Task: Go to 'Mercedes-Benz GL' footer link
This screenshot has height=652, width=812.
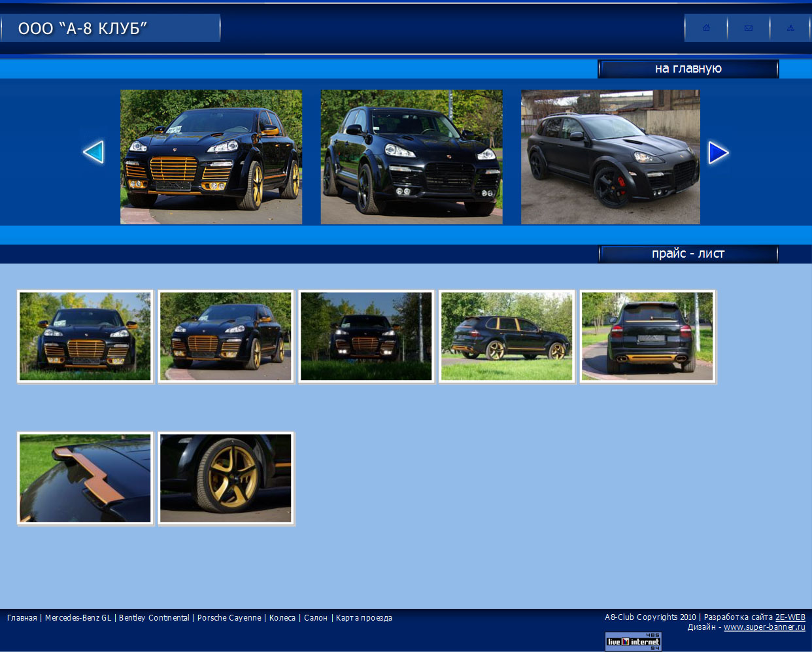Action: pyautogui.click(x=78, y=618)
